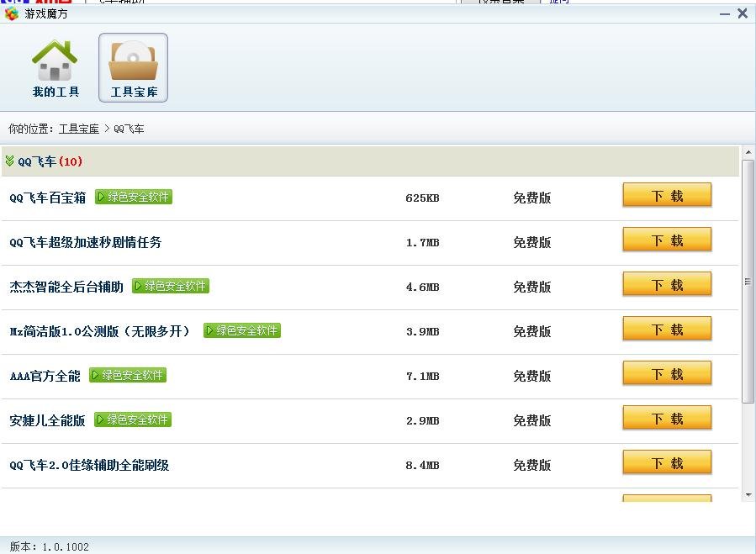Select the tool name QQ飞车百宝箱
Screen dimensions: 756x554
(x=47, y=197)
